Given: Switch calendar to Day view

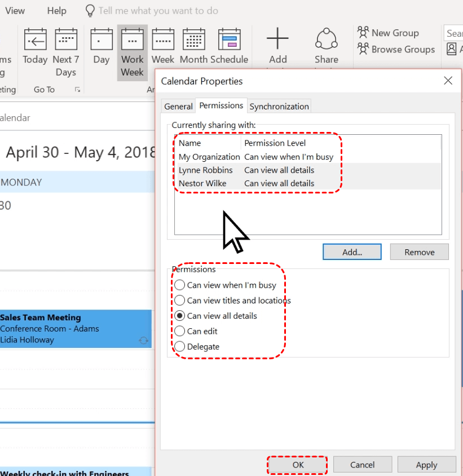Looking at the screenshot, I should [102, 46].
